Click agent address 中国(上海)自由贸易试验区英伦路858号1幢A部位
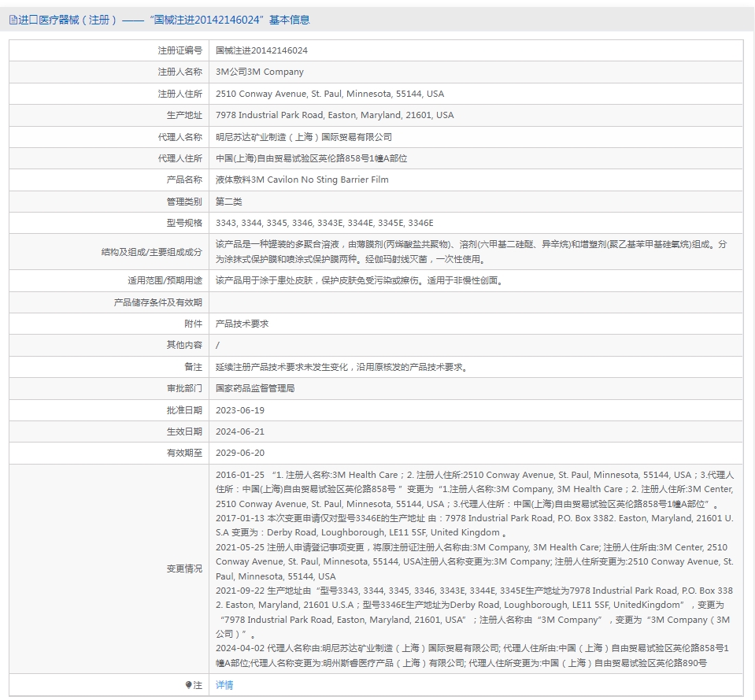 tap(311, 158)
